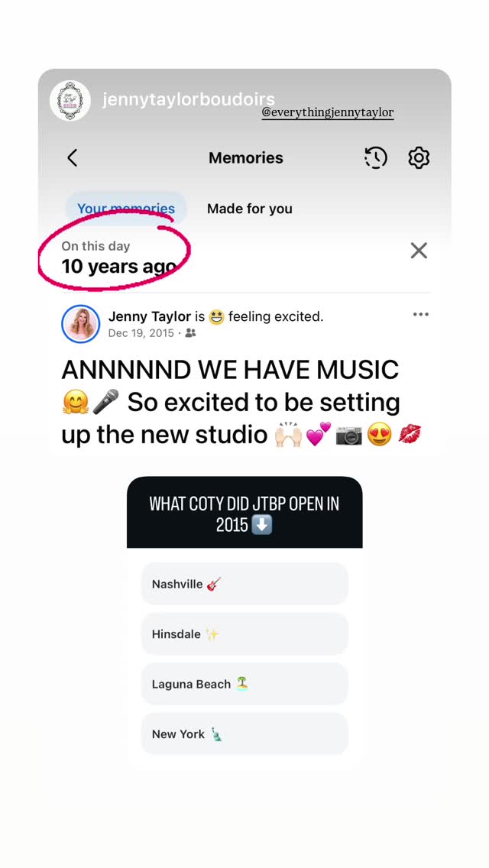Tap the jennytaylorboudoirs profile avatar
This screenshot has width=489, height=868.
tap(70, 100)
